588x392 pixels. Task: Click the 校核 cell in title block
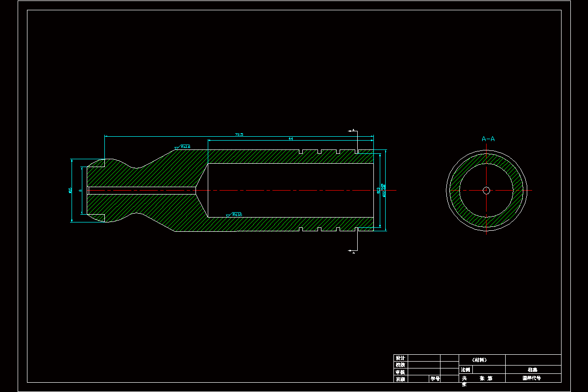(401, 365)
